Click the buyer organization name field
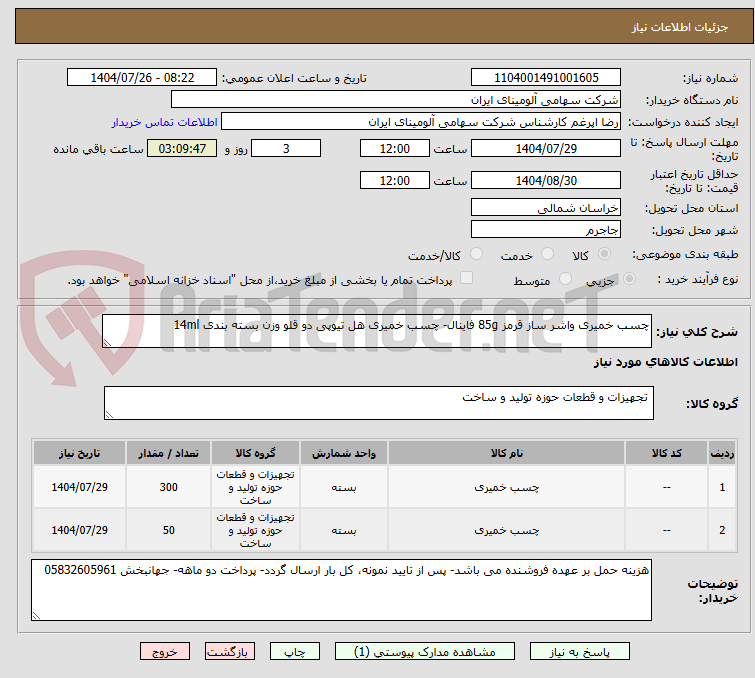Image resolution: width=755 pixels, height=678 pixels. pos(396,100)
